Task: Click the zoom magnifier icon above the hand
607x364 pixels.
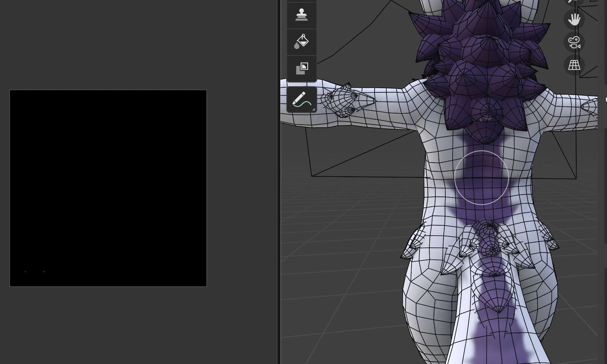Action: tap(574, 2)
